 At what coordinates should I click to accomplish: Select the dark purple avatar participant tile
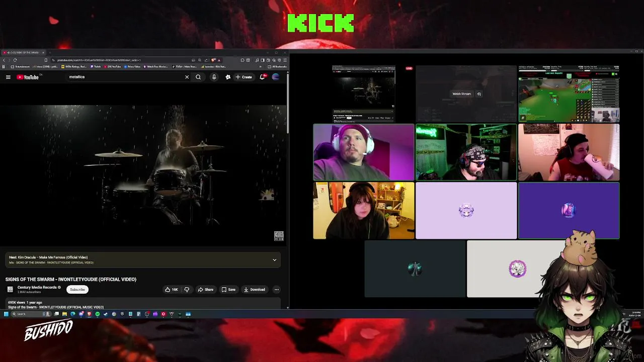click(569, 211)
